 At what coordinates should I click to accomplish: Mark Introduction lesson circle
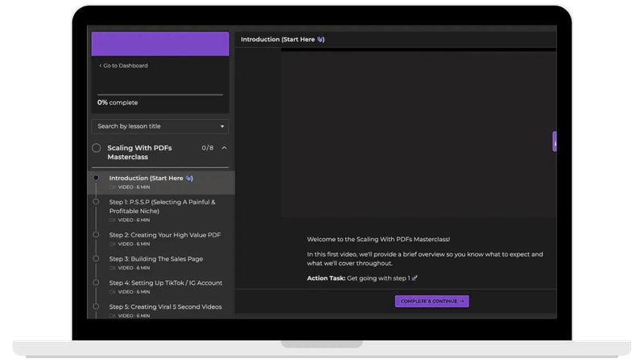(x=96, y=178)
